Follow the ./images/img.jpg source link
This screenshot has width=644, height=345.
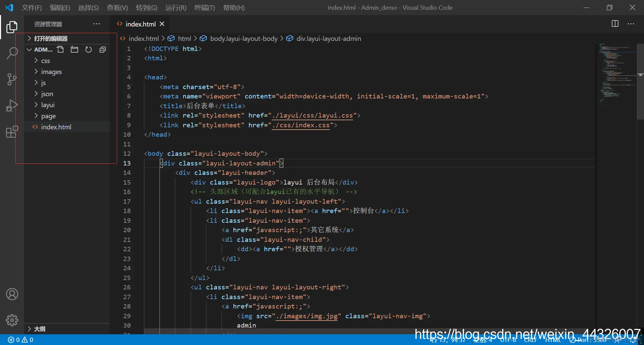click(x=307, y=316)
